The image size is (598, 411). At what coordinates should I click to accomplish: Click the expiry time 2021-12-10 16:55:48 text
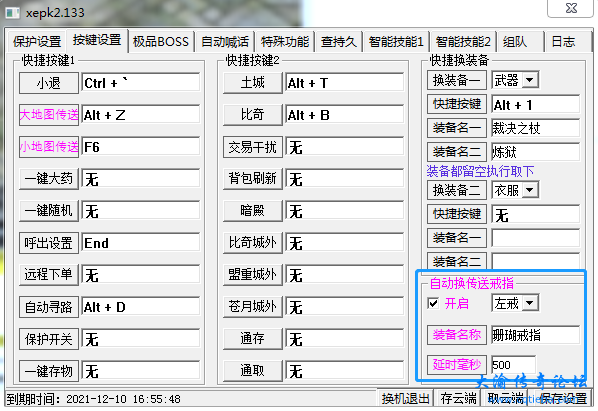[x=123, y=399]
